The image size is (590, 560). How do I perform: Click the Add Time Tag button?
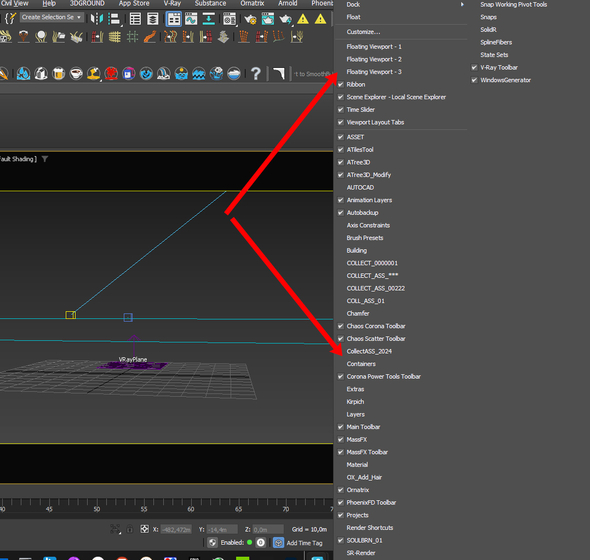pyautogui.click(x=304, y=543)
